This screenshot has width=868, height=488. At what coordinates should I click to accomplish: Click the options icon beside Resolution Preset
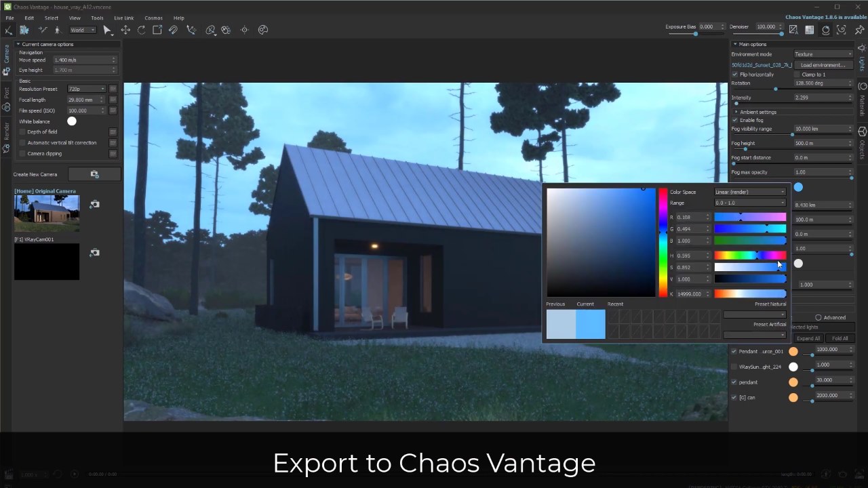coord(113,89)
